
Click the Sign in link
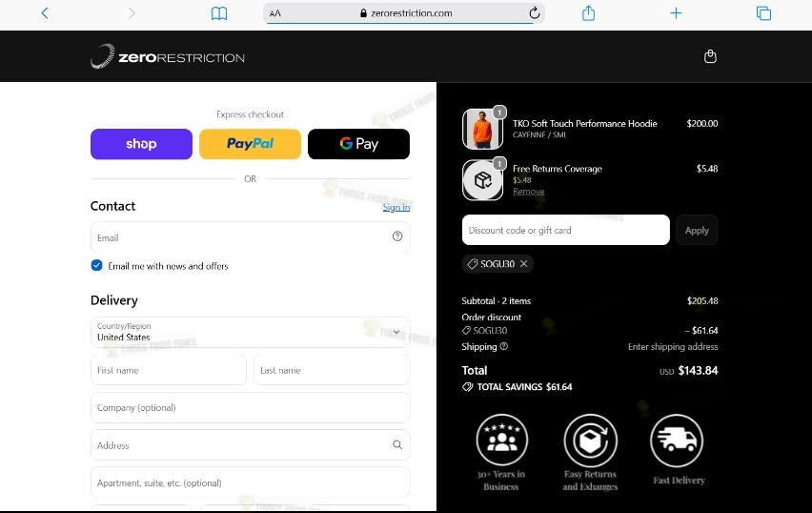pyautogui.click(x=396, y=207)
